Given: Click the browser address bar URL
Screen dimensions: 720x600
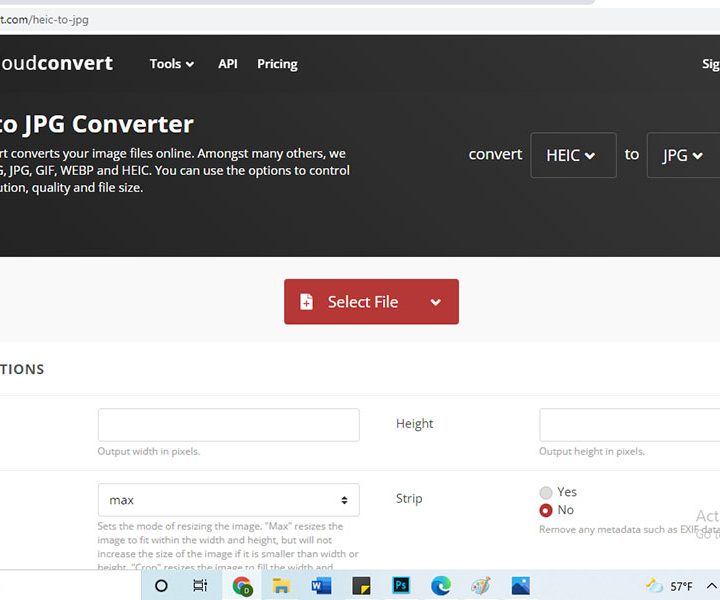Looking at the screenshot, I should pos(45,20).
